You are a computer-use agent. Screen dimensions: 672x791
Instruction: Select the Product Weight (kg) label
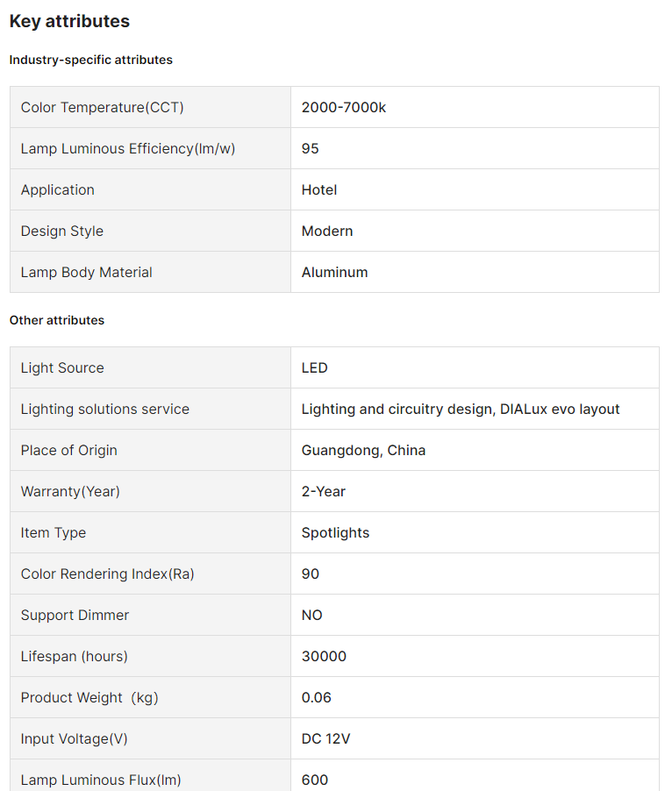coord(89,697)
